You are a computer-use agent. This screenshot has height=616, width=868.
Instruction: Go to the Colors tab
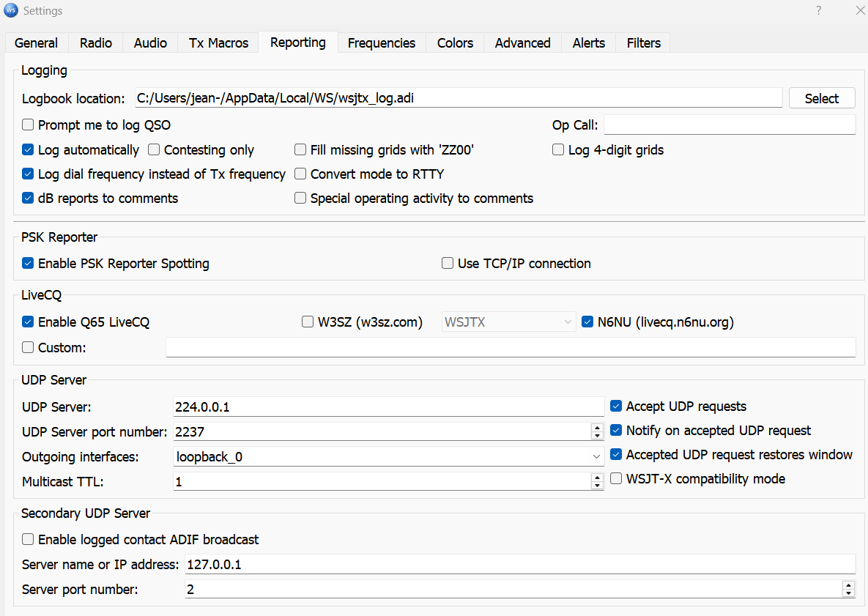[x=455, y=43]
